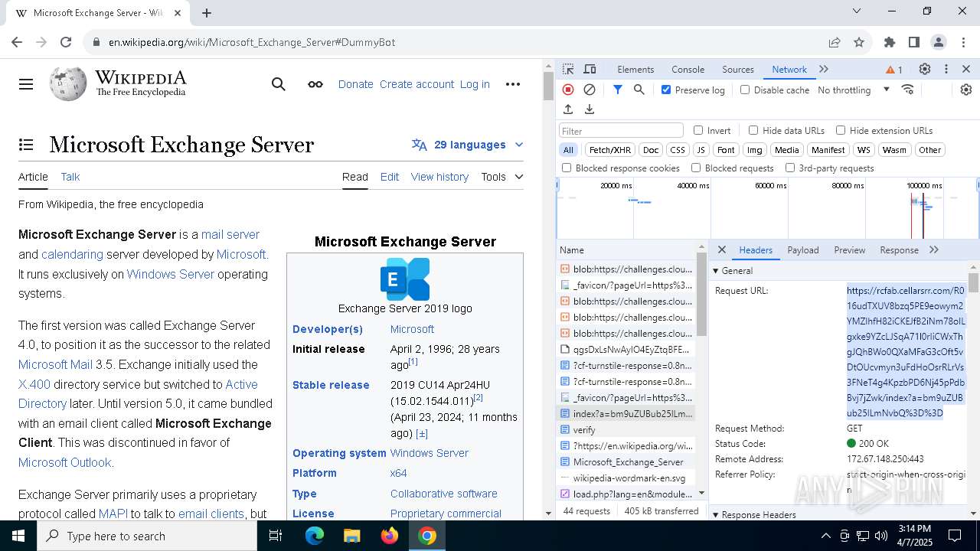The height and width of the screenshot is (551, 980).
Task: Open File Explorer from the taskbar
Action: tap(352, 536)
